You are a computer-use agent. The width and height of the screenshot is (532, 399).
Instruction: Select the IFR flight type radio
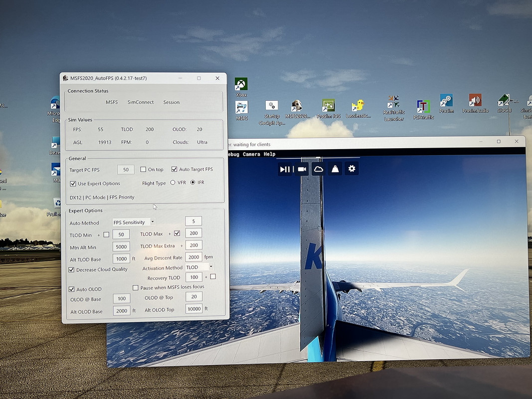click(193, 182)
